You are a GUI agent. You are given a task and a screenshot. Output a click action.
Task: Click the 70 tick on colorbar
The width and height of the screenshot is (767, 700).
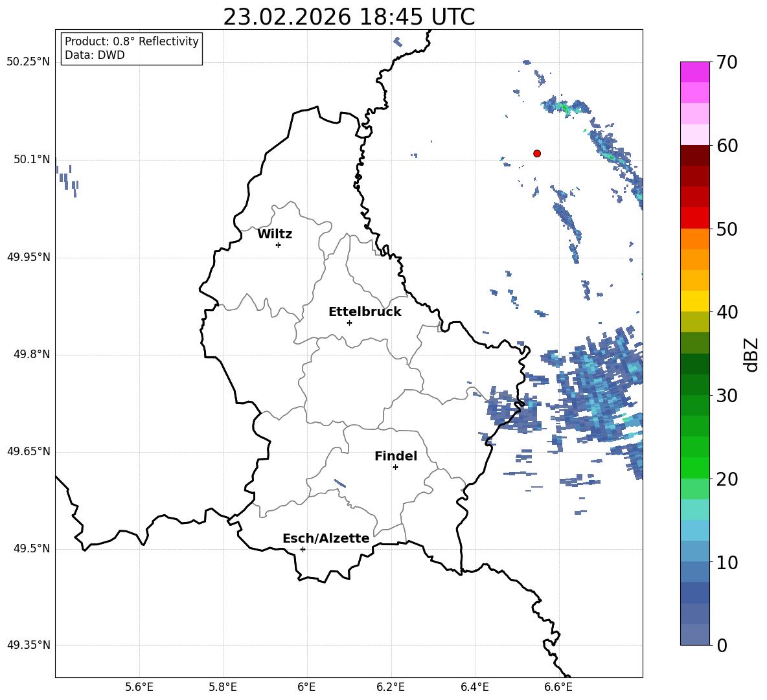(727, 62)
